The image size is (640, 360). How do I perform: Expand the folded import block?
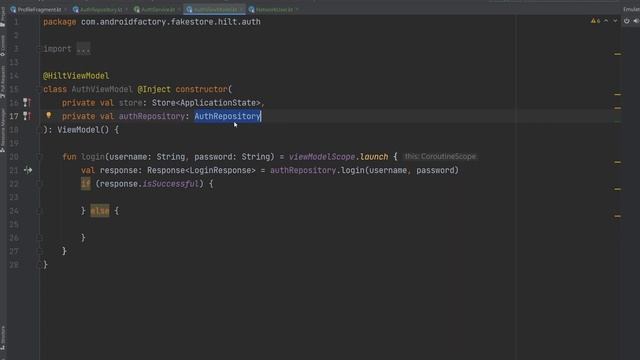(x=40, y=49)
